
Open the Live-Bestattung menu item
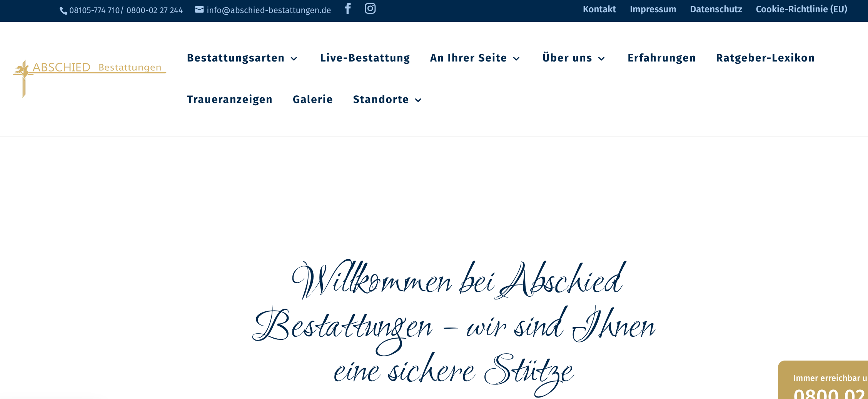[365, 58]
